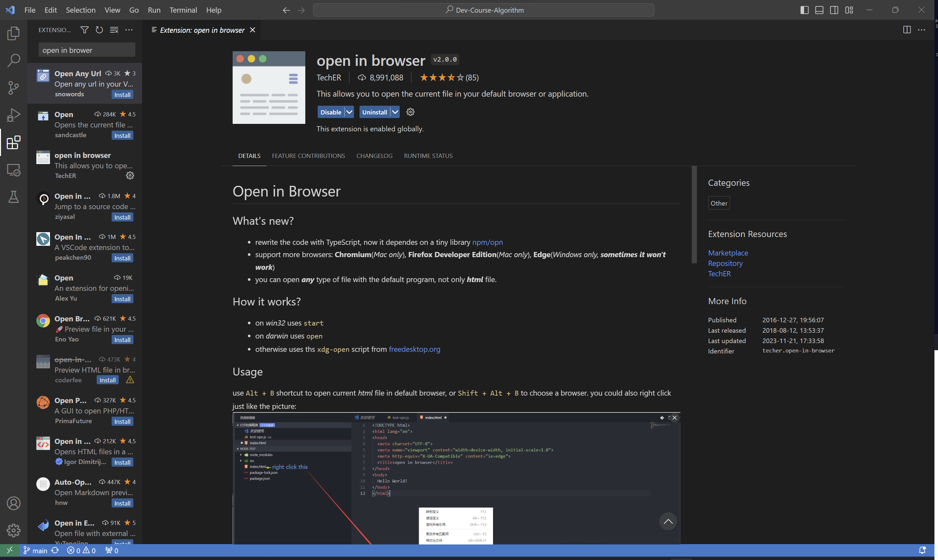Clear extensions search results
Viewport: 938px width, 560px height.
point(114,30)
